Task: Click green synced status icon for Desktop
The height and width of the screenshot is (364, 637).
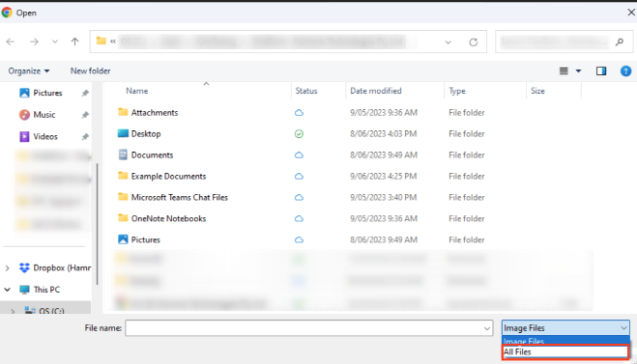Action: pos(299,134)
